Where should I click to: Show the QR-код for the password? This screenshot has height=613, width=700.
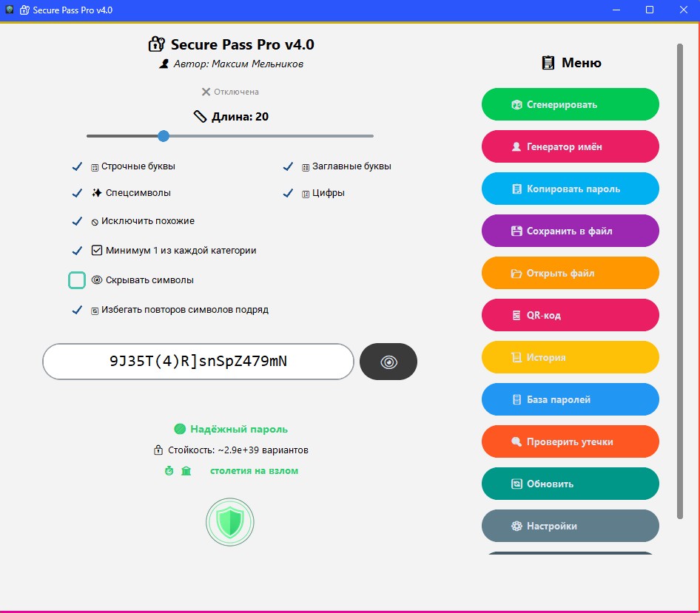click(570, 315)
